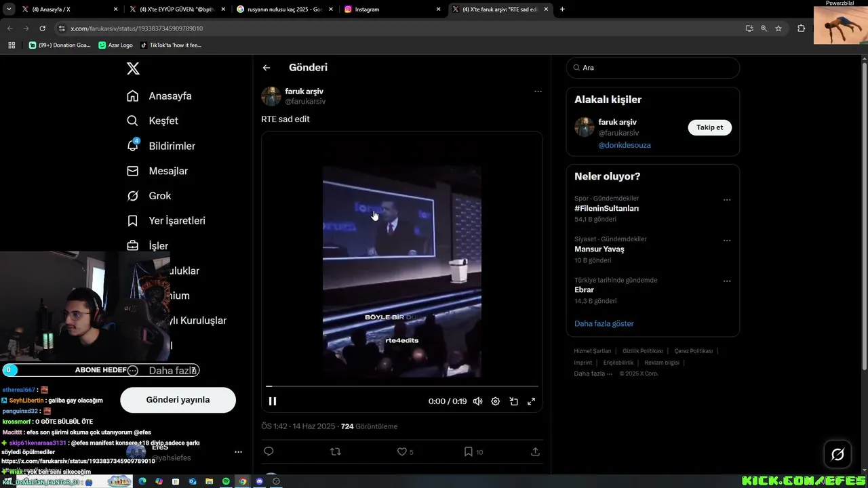Open options for Mansur Yavaş trend

point(727,241)
